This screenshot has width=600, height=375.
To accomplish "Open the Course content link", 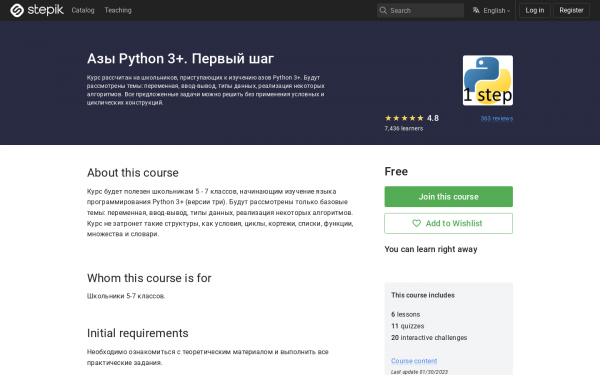I will [414, 361].
